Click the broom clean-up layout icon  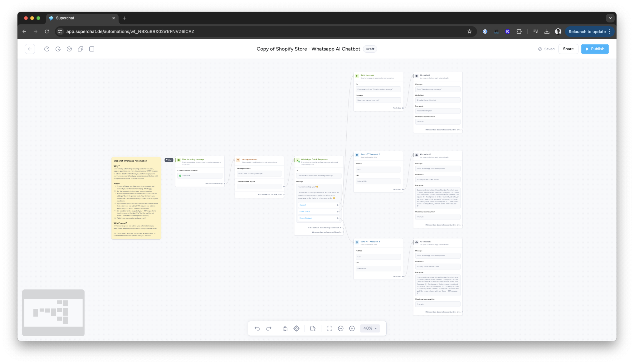[285, 328]
